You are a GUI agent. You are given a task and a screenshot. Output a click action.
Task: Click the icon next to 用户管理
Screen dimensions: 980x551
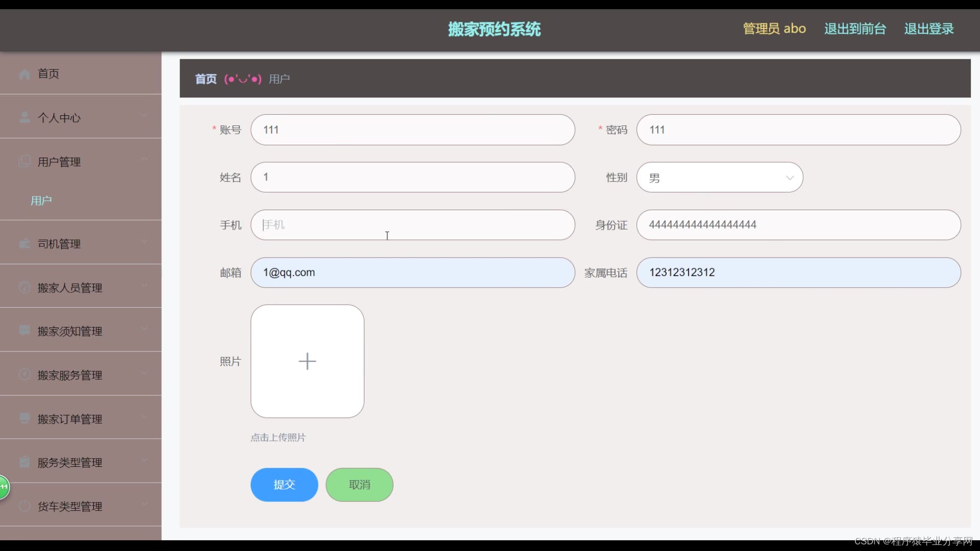(x=24, y=162)
